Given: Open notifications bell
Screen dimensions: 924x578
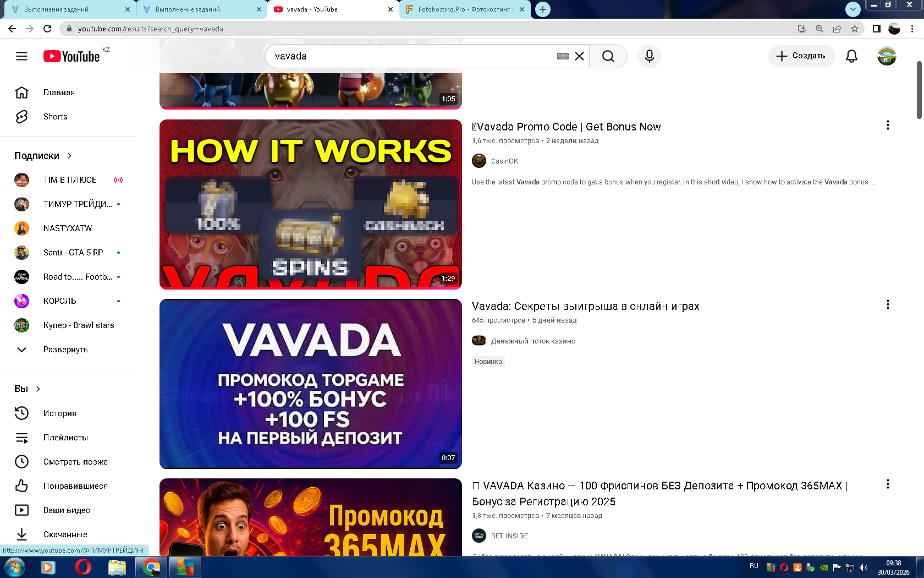Looking at the screenshot, I should 851,56.
